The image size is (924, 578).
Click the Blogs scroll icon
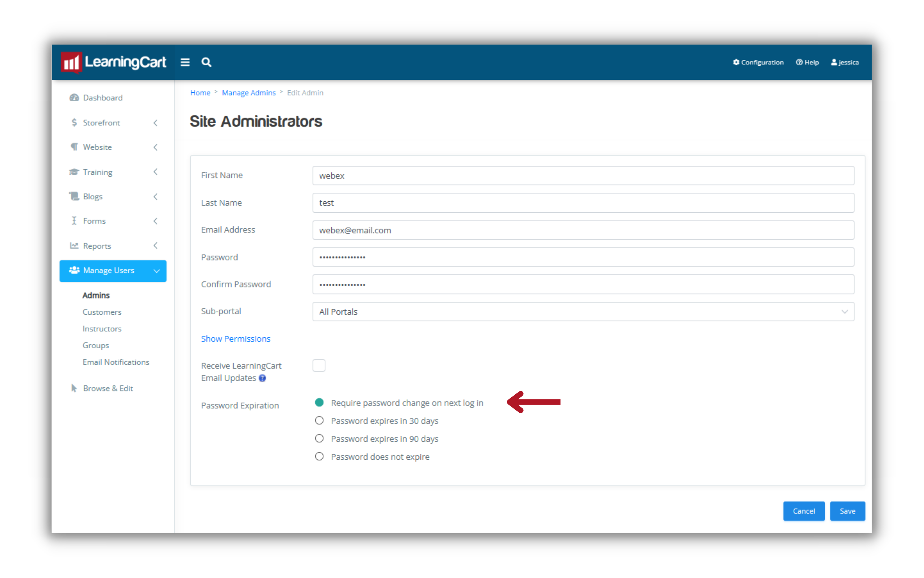74,197
